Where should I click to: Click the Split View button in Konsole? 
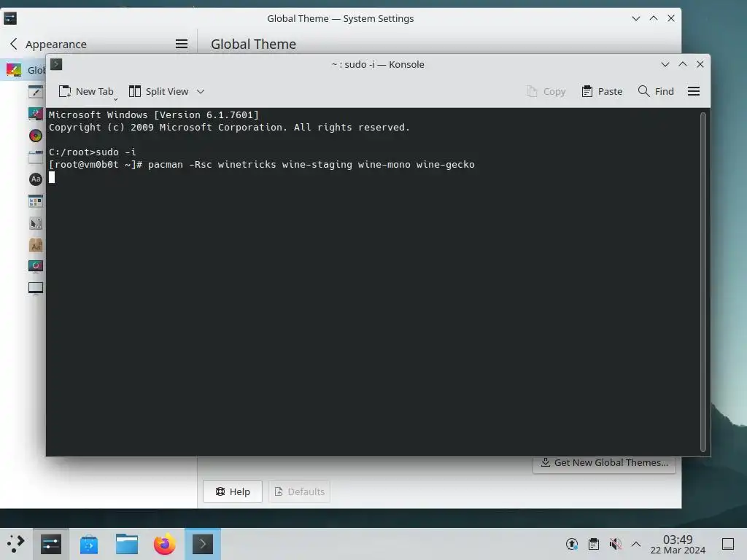tap(159, 91)
